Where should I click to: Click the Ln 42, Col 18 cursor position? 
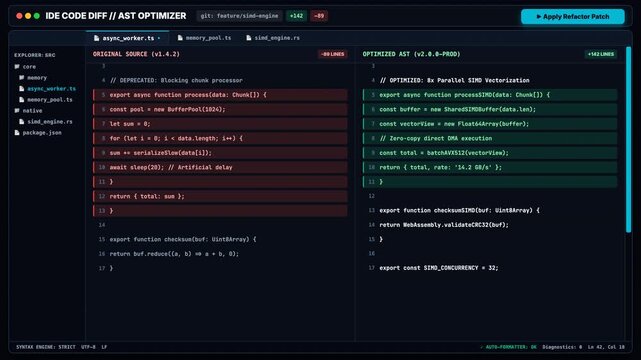coord(606,347)
